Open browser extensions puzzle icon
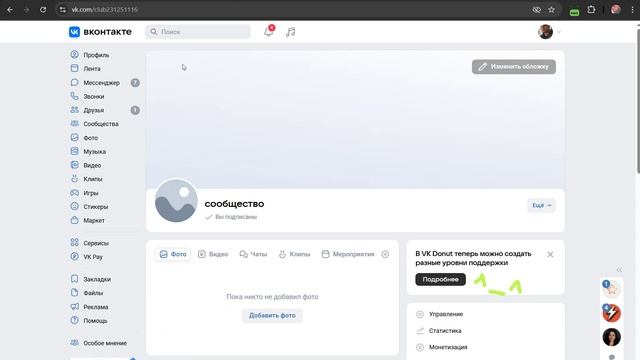 click(x=591, y=10)
